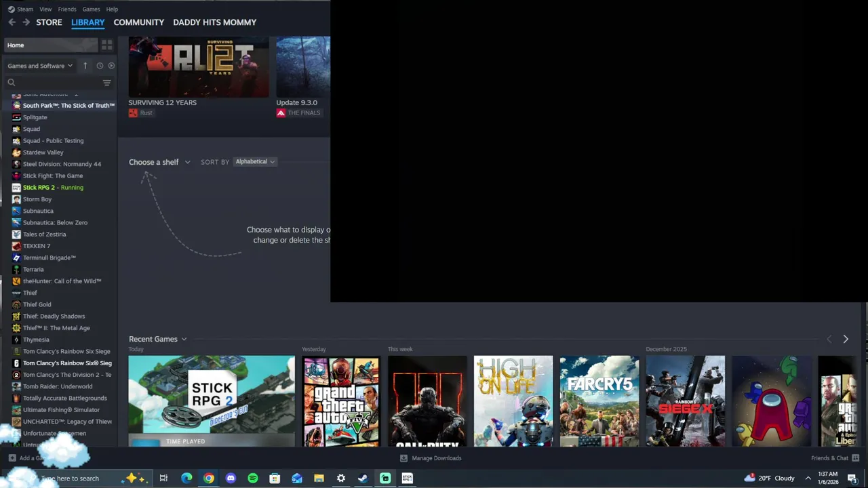The width and height of the screenshot is (868, 488).
Task: Open the Games and Software dropdown
Action: [40, 66]
